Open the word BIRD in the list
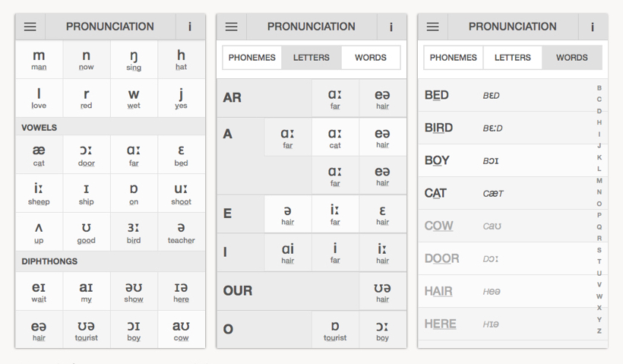 [439, 128]
